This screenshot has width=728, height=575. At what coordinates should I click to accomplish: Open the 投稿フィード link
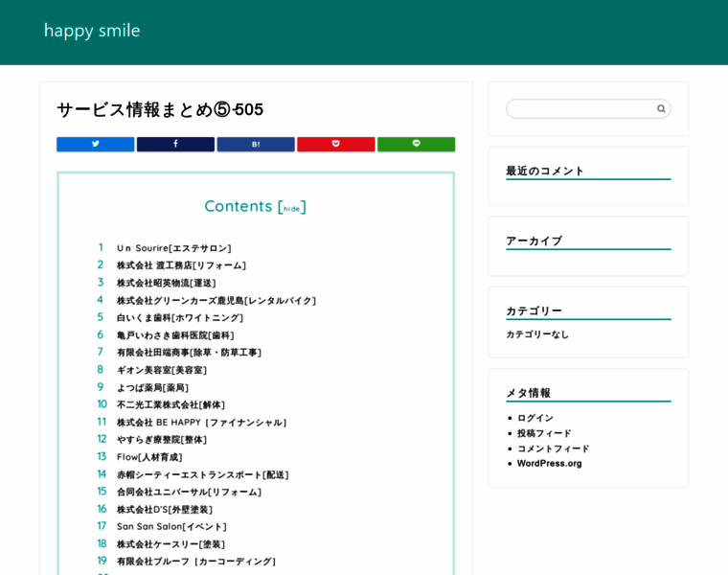click(544, 433)
